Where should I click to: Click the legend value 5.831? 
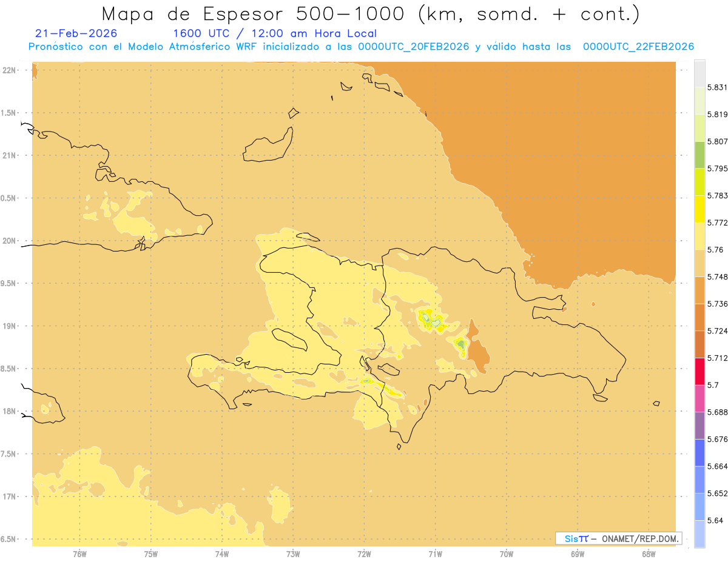tap(717, 87)
